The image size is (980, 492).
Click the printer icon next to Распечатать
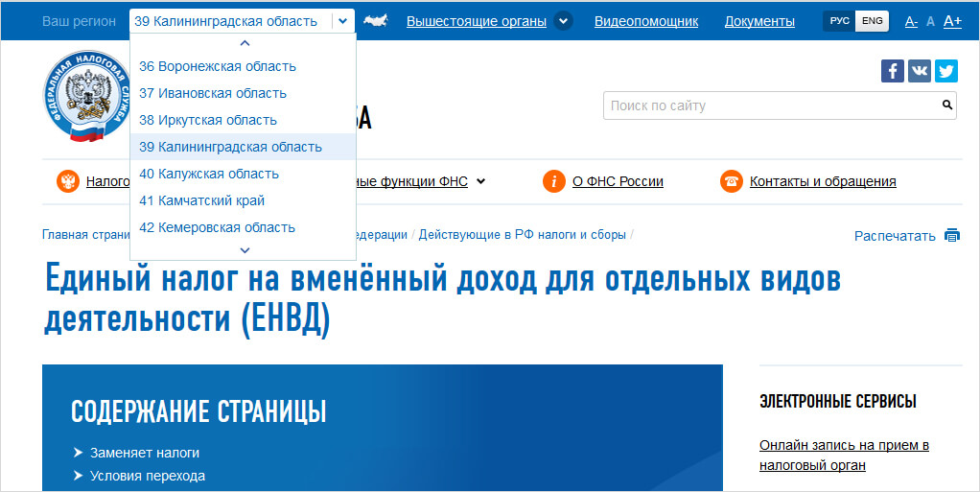tap(952, 236)
